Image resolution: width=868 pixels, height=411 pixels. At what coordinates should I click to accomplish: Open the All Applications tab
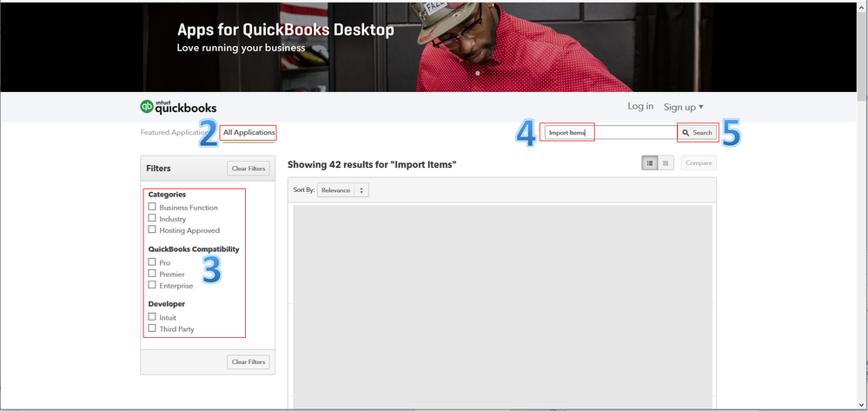click(x=249, y=132)
